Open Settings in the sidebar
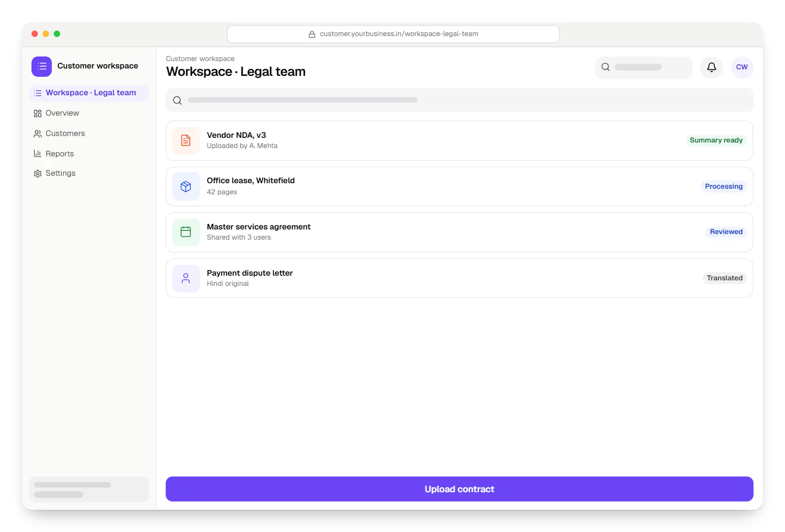The width and height of the screenshot is (785, 532). [x=89, y=173]
